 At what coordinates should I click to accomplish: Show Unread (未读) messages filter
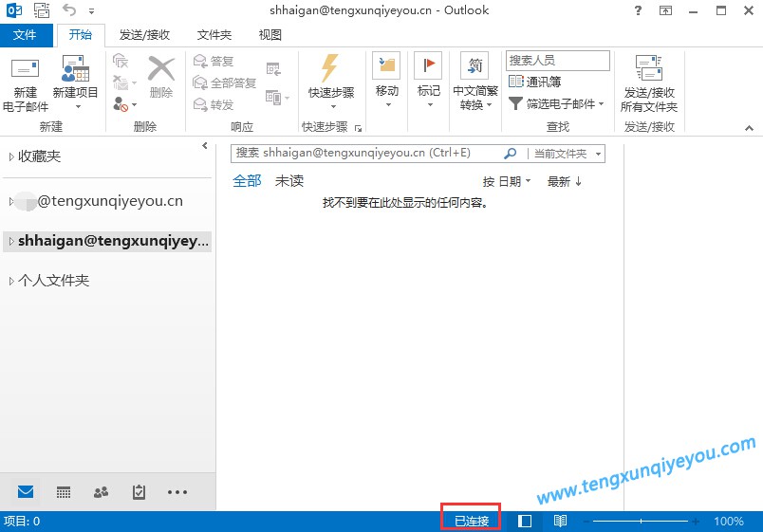[289, 181]
